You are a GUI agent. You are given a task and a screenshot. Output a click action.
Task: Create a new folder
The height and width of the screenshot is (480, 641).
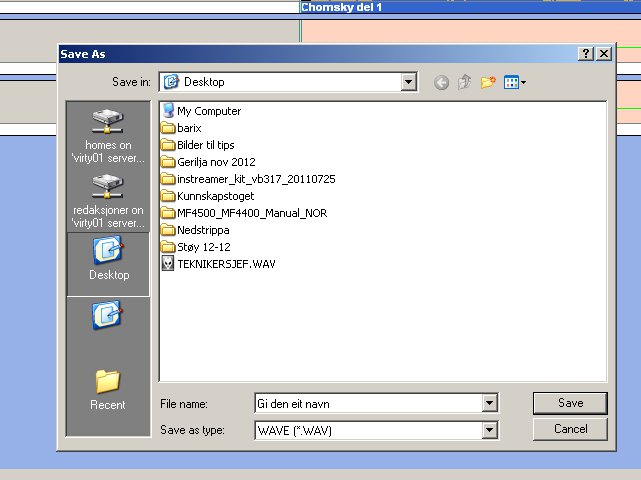click(488, 82)
